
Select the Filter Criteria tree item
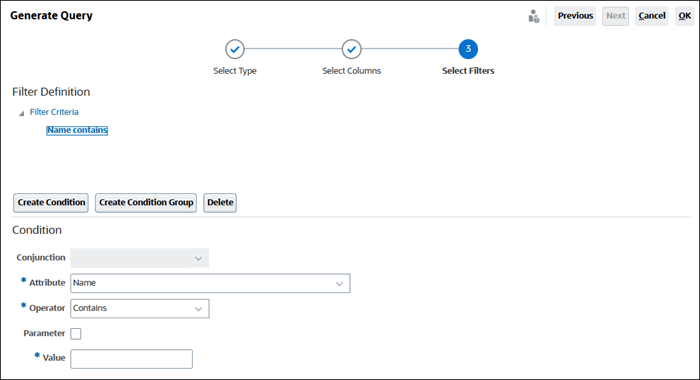(54, 112)
